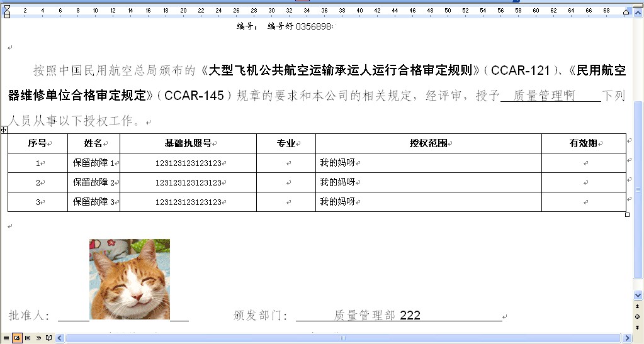Viewport: 644px width, 344px height.
Task: Click the cell 保留故障 2
Action: [x=94, y=182]
